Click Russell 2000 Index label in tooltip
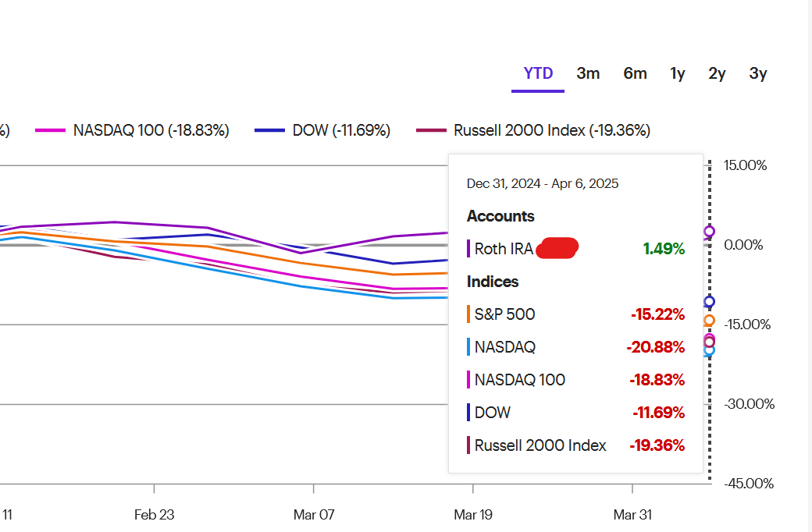 pyautogui.click(x=540, y=445)
